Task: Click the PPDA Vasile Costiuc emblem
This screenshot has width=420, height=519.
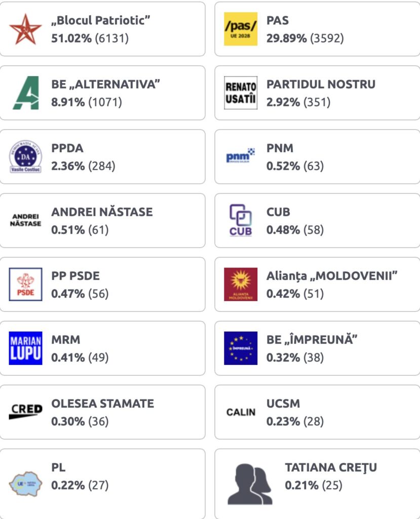Action: coord(25,157)
